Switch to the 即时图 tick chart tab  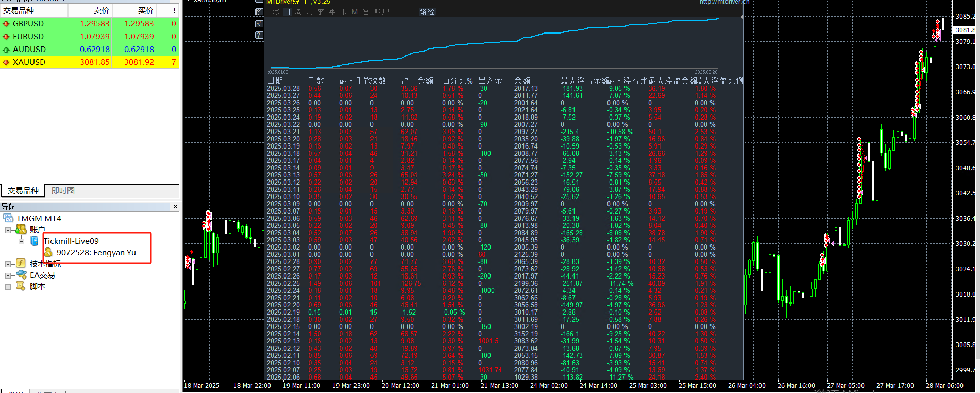point(63,191)
